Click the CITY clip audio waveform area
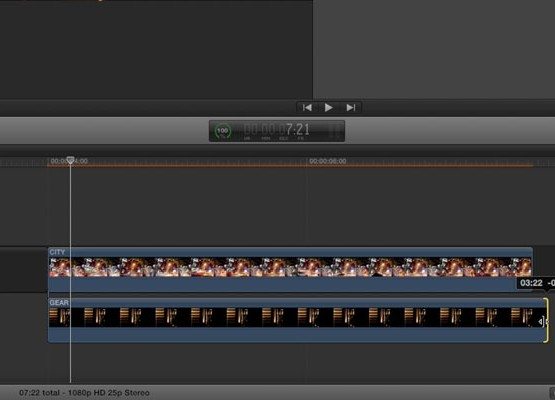Viewport: 555px width, 400px height. point(283,284)
